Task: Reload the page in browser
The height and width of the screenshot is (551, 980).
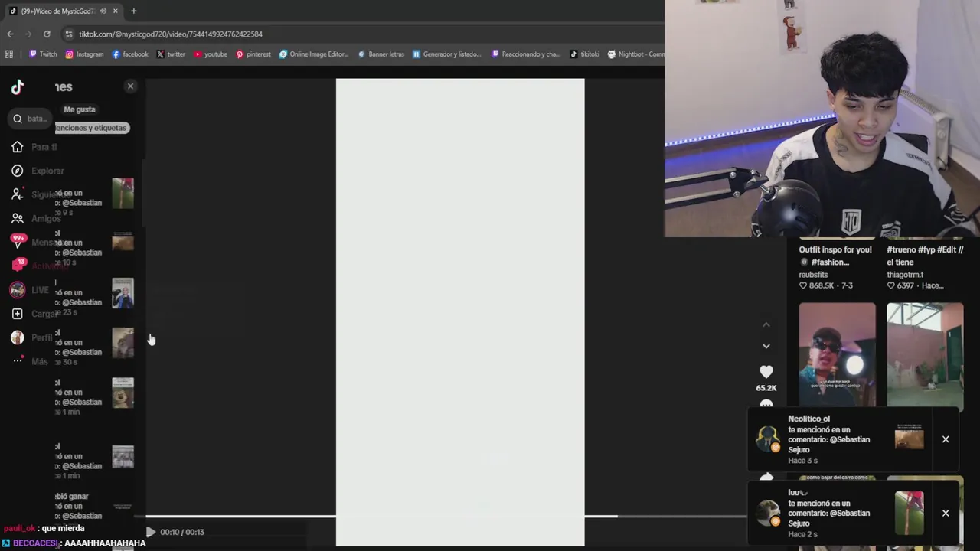Action: (47, 34)
